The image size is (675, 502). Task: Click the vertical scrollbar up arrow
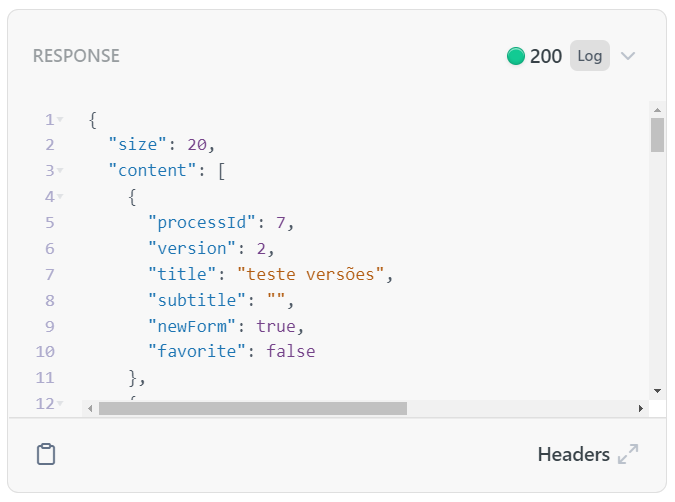click(657, 110)
